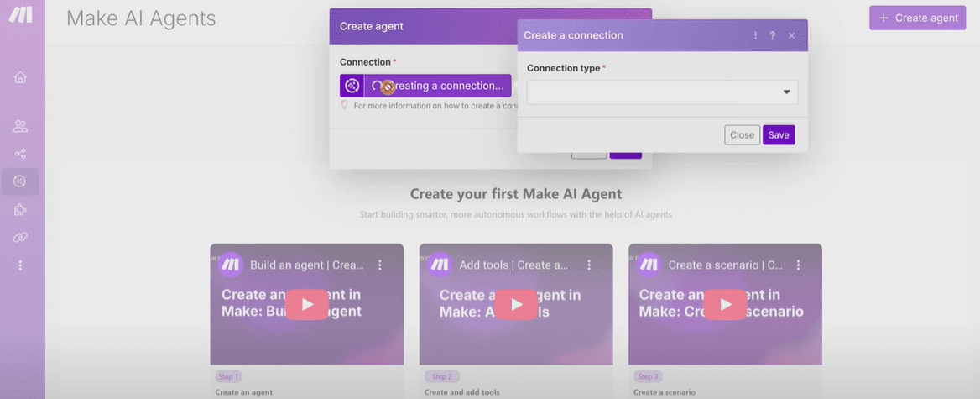
Task: Open the puzzle piece templates icon
Action: 20,209
